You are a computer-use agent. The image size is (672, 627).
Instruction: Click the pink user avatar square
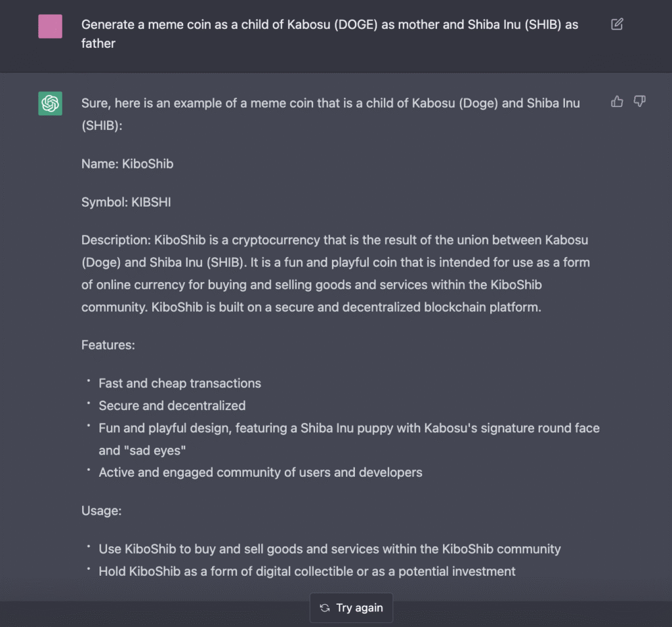click(51, 26)
